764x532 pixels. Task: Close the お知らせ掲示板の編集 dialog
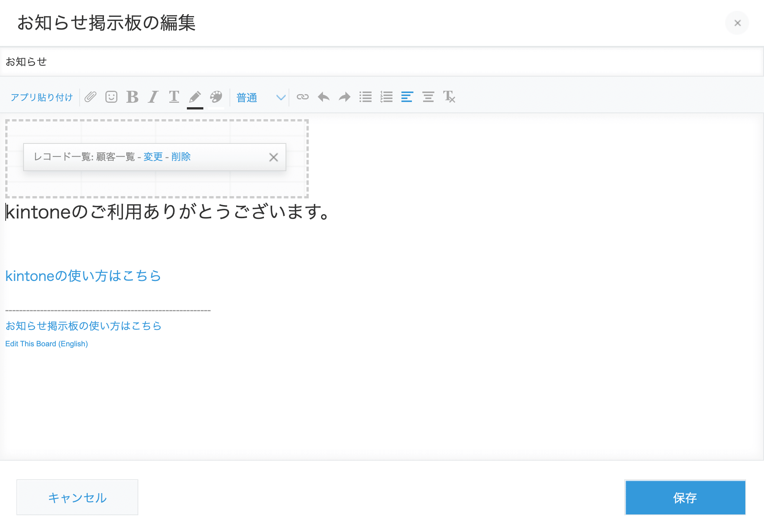coord(737,23)
